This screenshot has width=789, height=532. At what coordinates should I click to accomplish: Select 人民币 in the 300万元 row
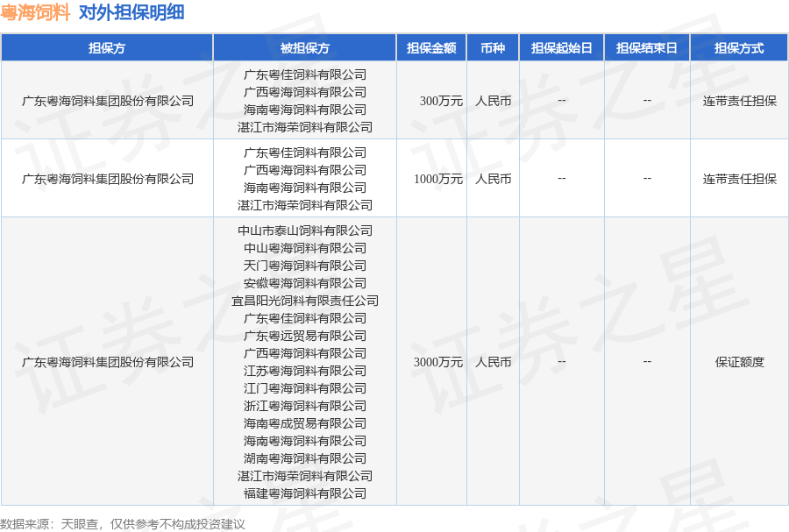click(493, 101)
